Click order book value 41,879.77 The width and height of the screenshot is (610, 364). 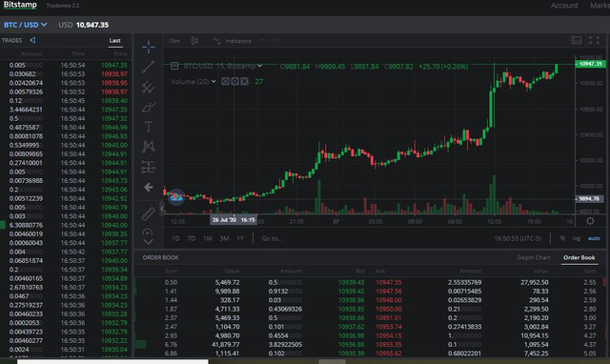pyautogui.click(x=226, y=345)
